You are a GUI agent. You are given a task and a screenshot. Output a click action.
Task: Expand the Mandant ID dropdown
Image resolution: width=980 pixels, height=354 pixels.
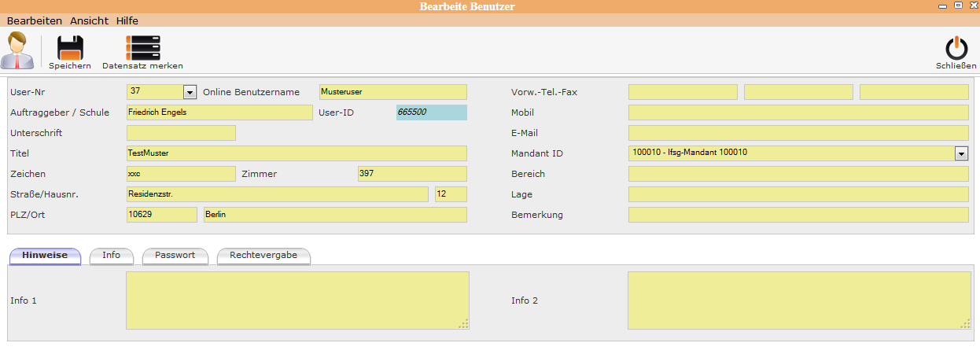(x=961, y=153)
